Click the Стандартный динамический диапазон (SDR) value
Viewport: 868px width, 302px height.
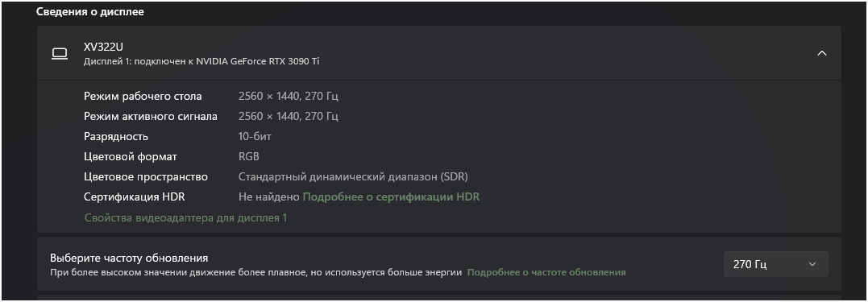pyautogui.click(x=353, y=177)
